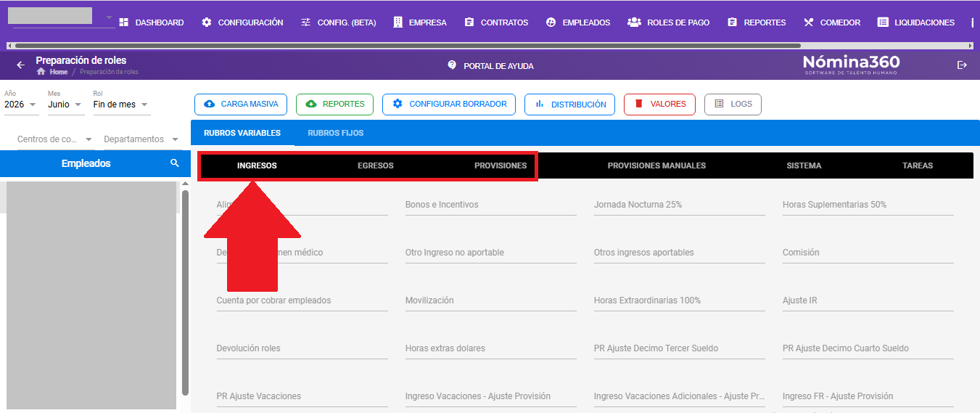Click the help question mark icon
The height and width of the screenshot is (413, 980).
452,65
